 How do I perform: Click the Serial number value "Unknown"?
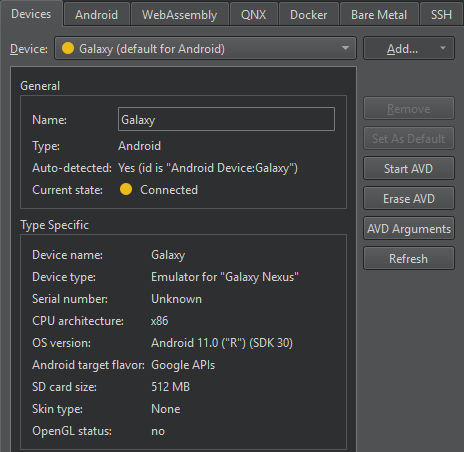coord(177,299)
